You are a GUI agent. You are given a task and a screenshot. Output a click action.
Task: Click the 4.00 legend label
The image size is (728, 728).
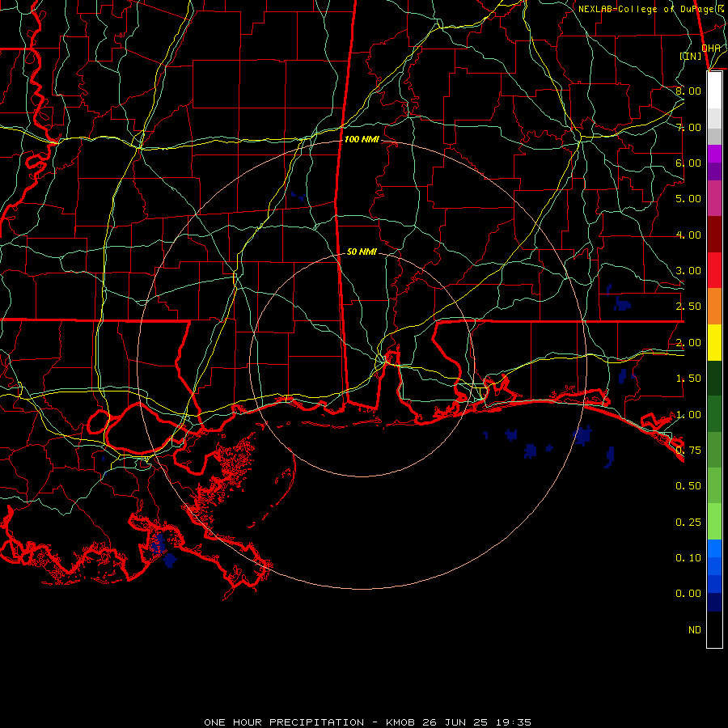click(x=688, y=235)
